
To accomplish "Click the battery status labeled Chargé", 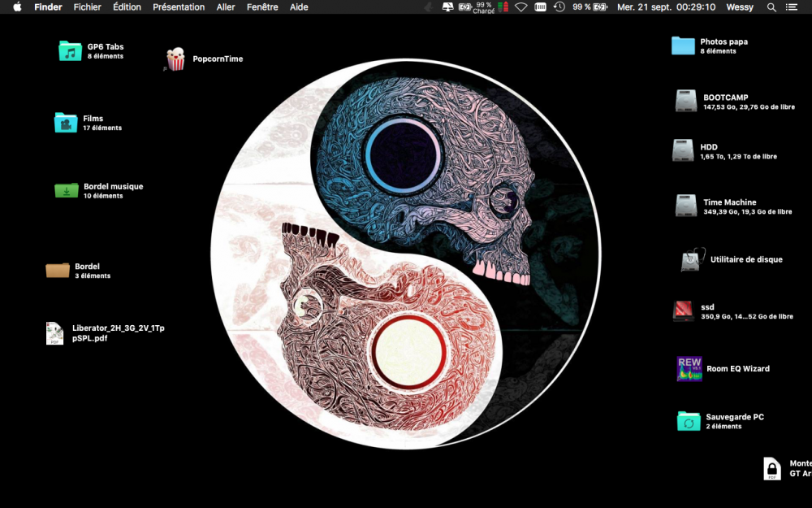I will point(477,7).
